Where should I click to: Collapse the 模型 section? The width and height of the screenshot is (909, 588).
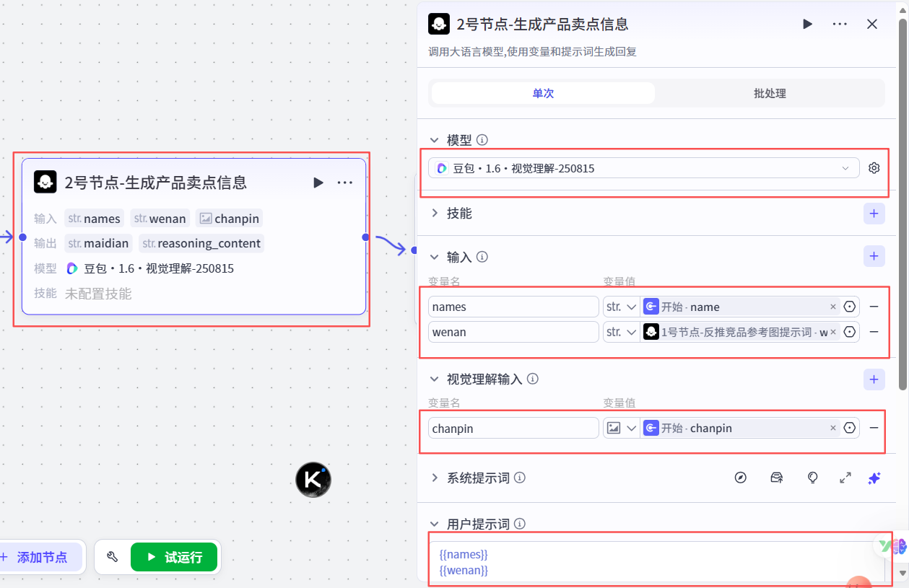click(434, 139)
